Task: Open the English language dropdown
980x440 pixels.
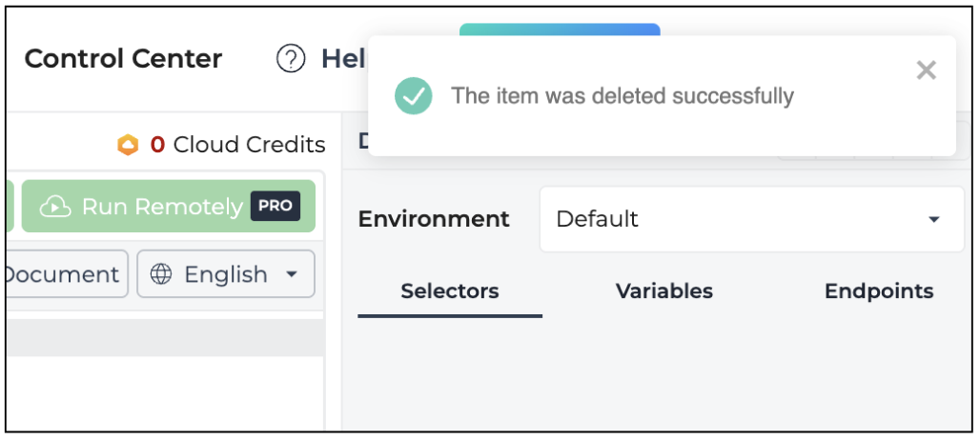Action: pos(226,274)
